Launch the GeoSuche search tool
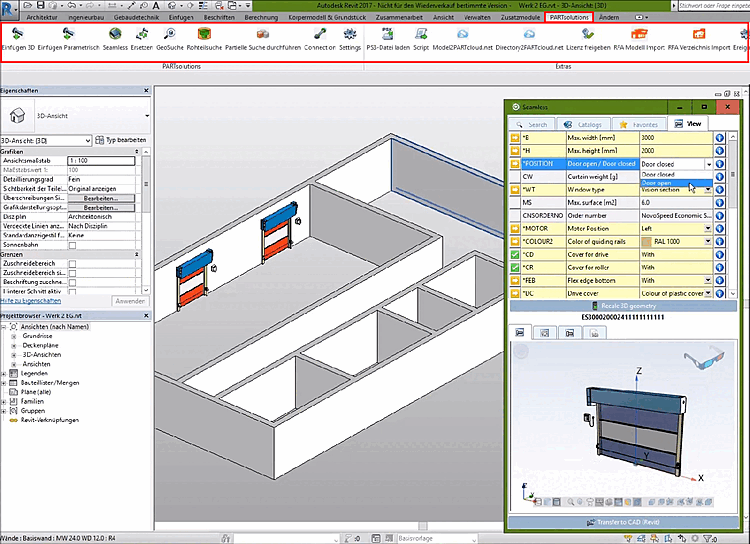The image size is (750, 544). 169,33
